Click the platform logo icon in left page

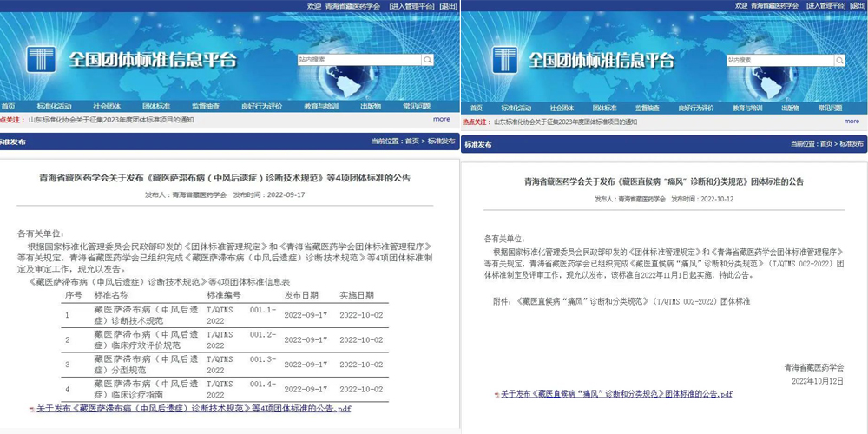(41, 60)
